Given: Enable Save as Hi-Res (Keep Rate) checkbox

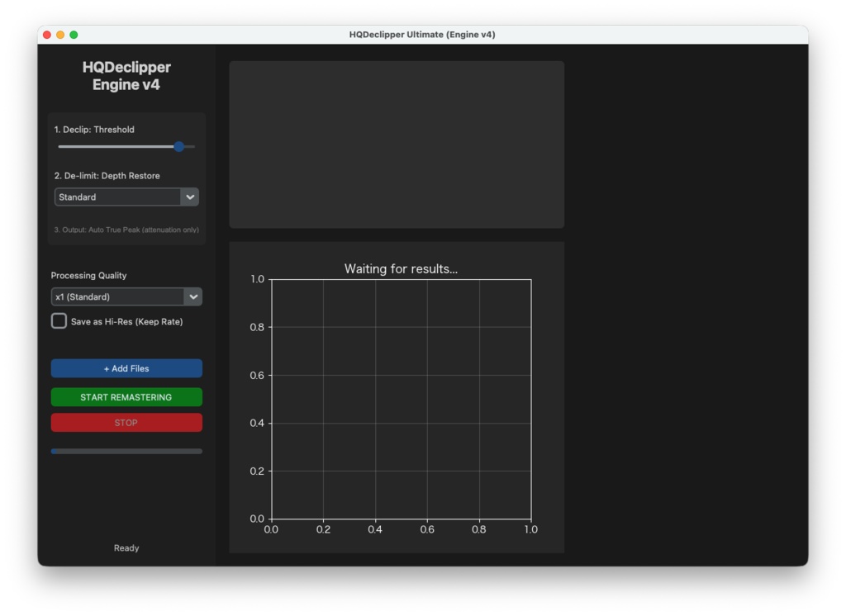Looking at the screenshot, I should click(59, 321).
